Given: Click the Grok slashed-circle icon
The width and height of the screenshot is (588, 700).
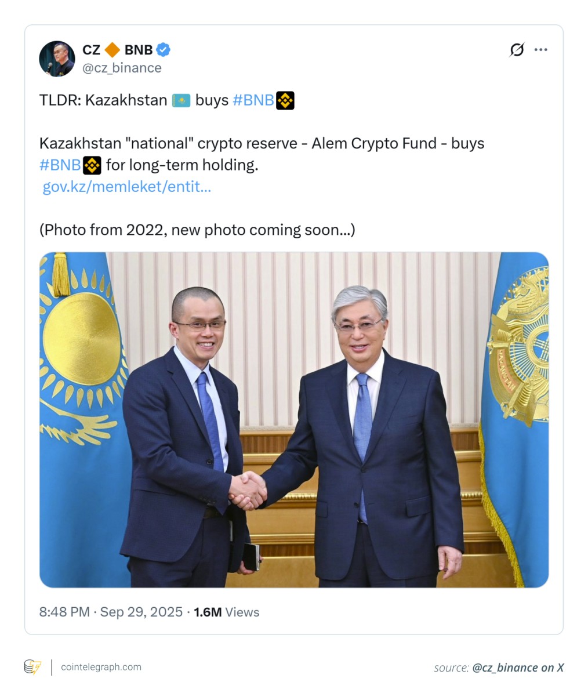Looking at the screenshot, I should (517, 50).
